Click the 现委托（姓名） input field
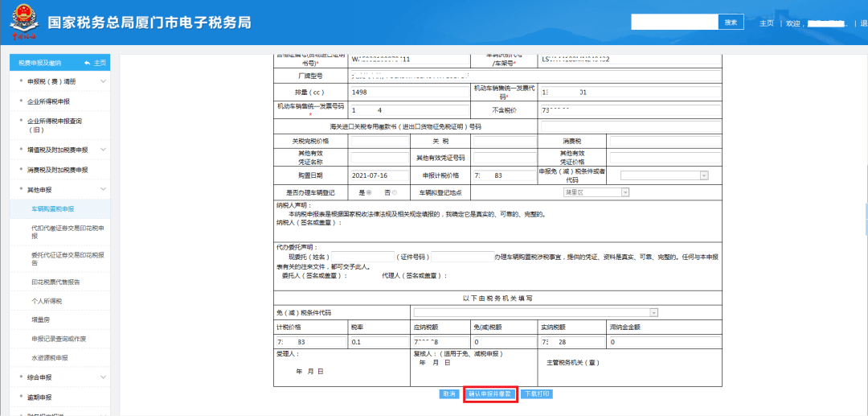 [x=362, y=257]
